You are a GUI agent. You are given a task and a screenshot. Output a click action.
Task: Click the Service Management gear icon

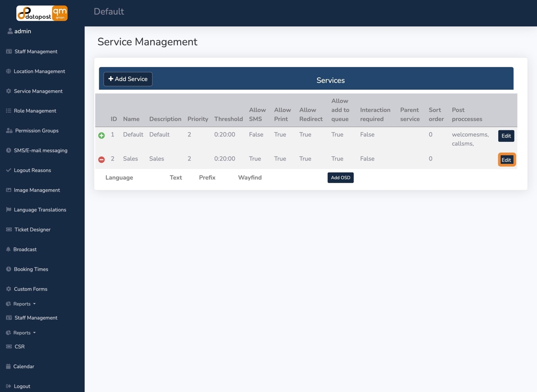point(9,91)
